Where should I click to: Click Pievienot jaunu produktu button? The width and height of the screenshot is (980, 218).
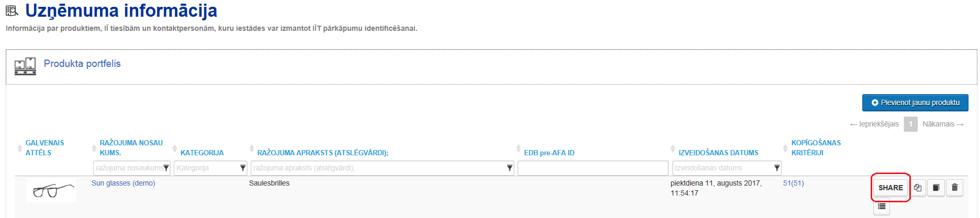(915, 102)
